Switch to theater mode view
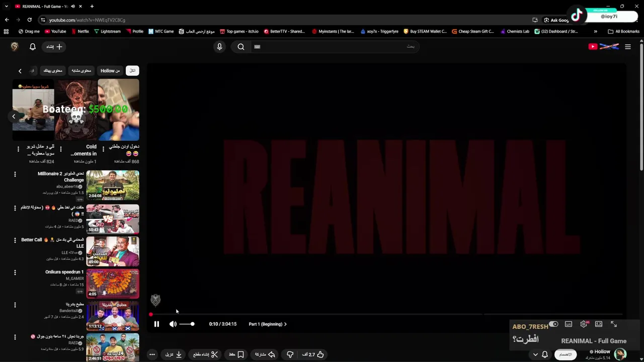Image resolution: width=644 pixels, height=362 pixels. point(599,324)
